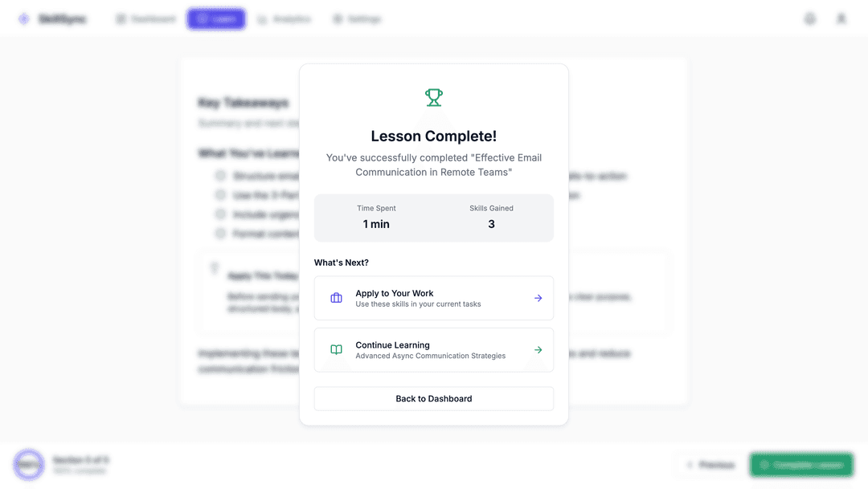This screenshot has width=868, height=489.
Task: Select the Learn tab in the navigation
Action: [216, 18]
